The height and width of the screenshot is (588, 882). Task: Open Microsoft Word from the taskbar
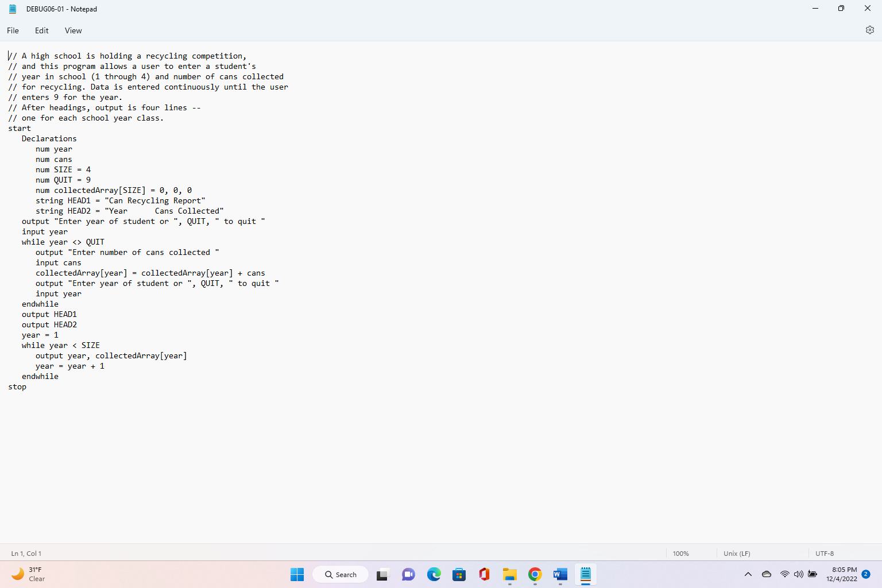(560, 574)
